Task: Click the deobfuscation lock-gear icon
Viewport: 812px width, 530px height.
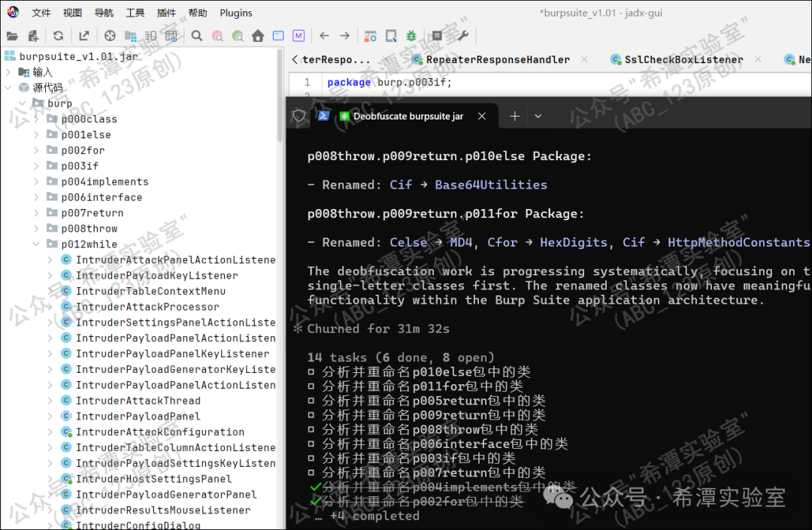Action: (370, 36)
